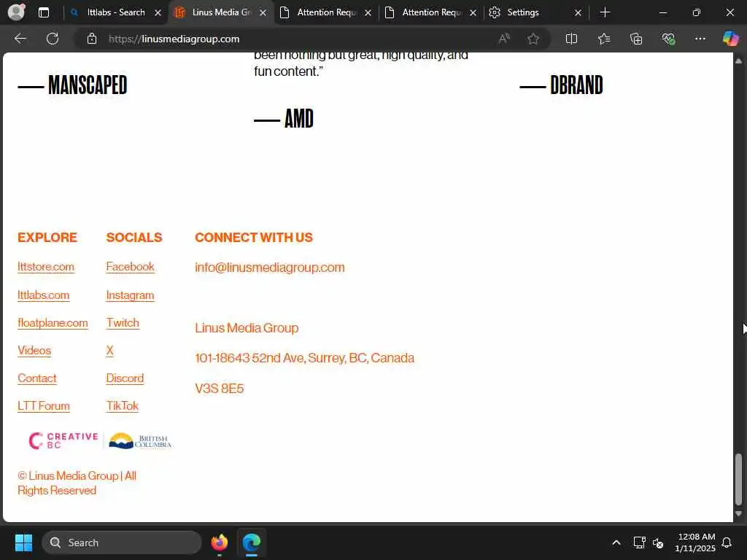This screenshot has height=560, width=747.
Task: Open the Videos footer link
Action: [x=34, y=351]
